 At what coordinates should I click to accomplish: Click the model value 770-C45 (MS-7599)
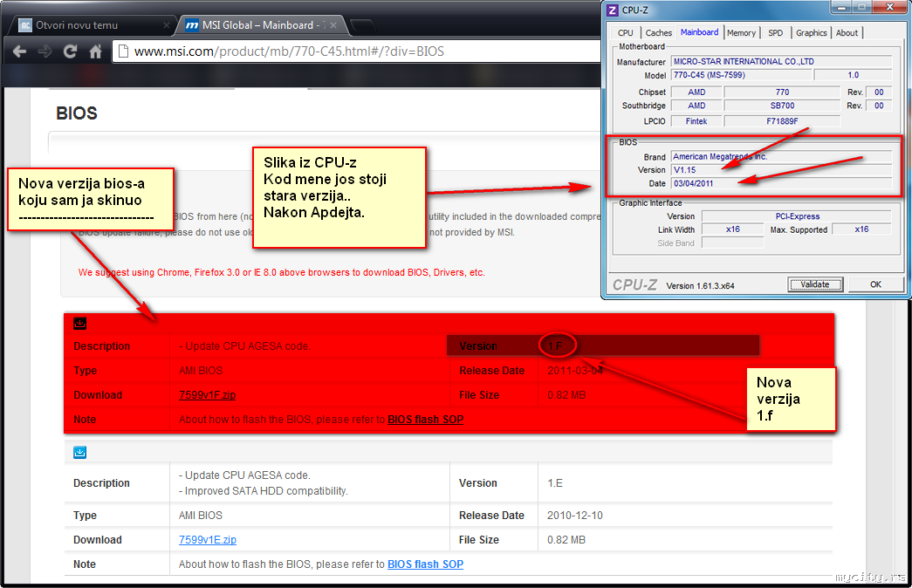(741, 74)
